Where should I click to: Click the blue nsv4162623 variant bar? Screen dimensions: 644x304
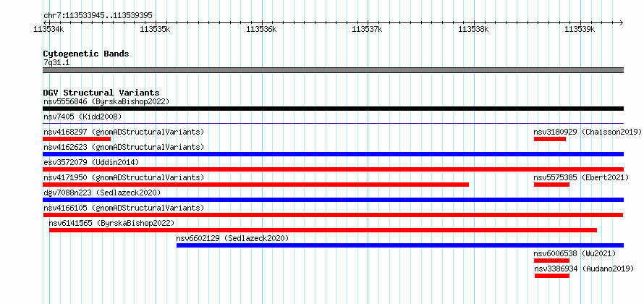[333, 154]
